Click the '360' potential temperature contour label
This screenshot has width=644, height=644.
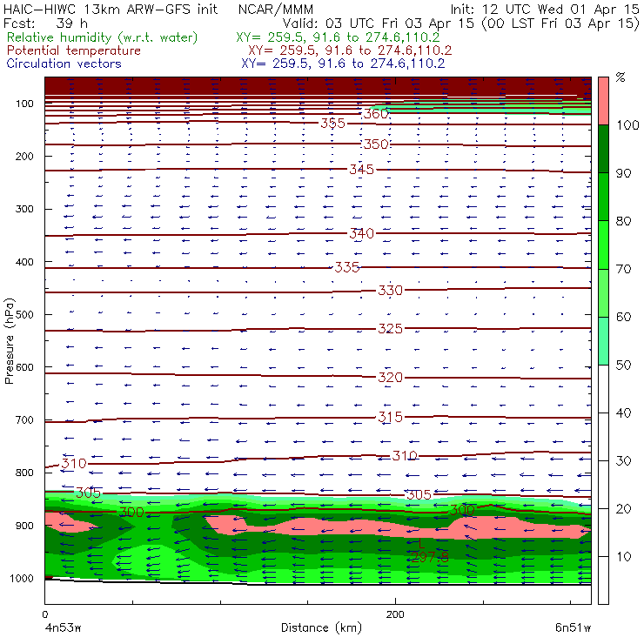(376, 114)
